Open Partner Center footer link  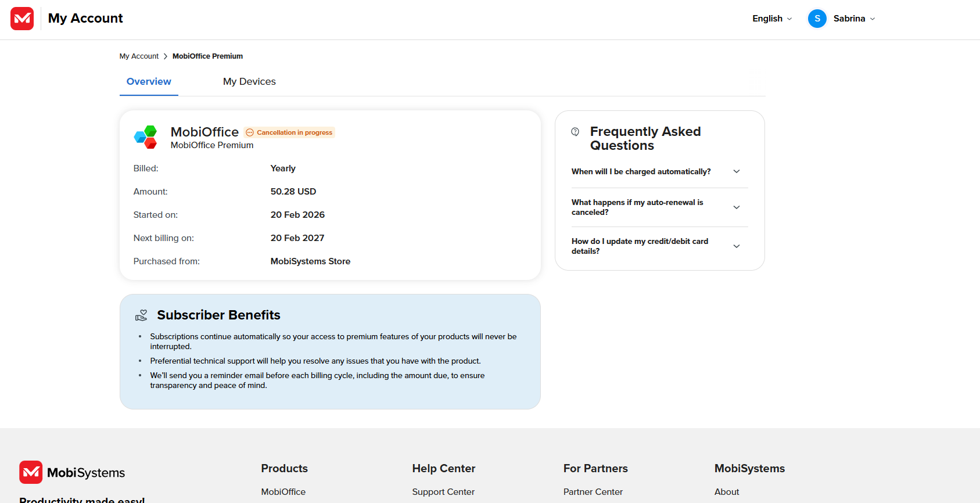tap(593, 492)
